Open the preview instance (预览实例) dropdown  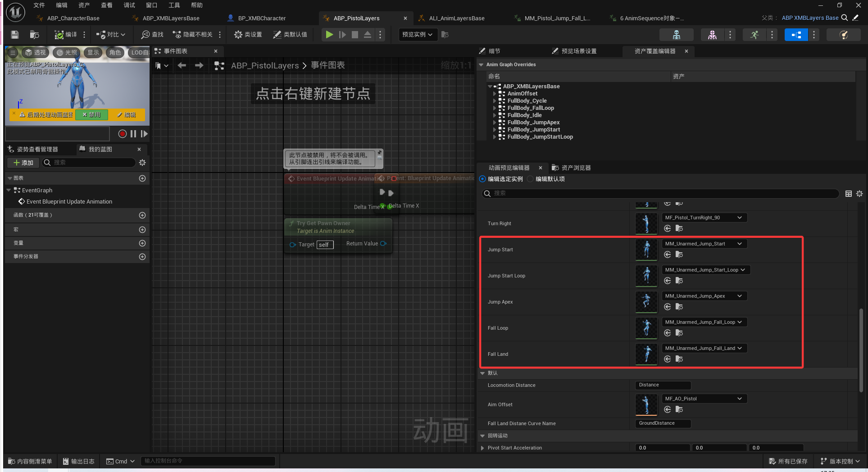(x=418, y=35)
